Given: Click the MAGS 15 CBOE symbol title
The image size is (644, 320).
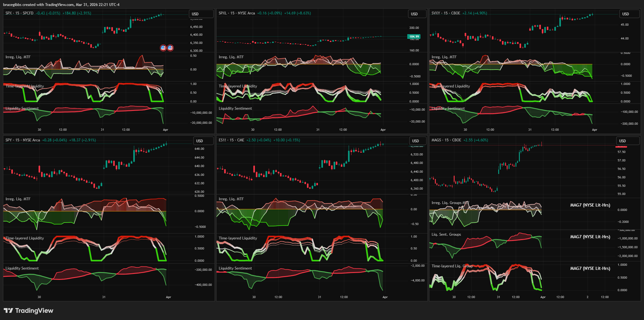Looking at the screenshot, I should point(446,140).
